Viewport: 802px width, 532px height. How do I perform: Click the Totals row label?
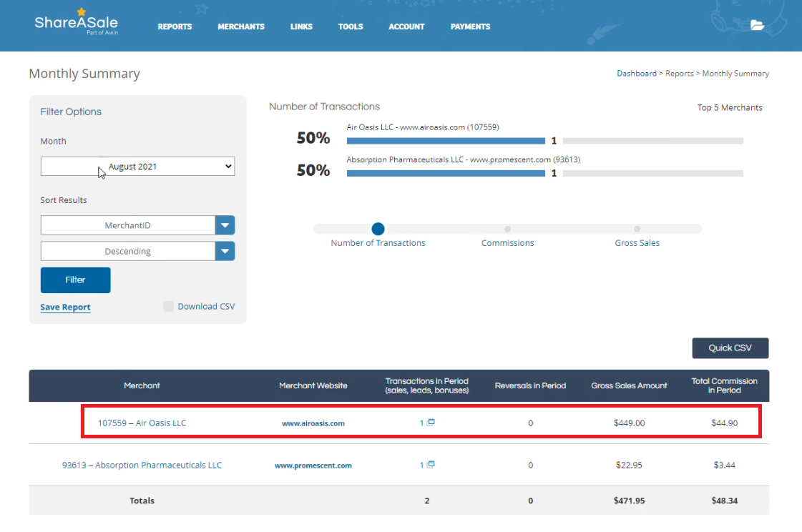coord(142,501)
